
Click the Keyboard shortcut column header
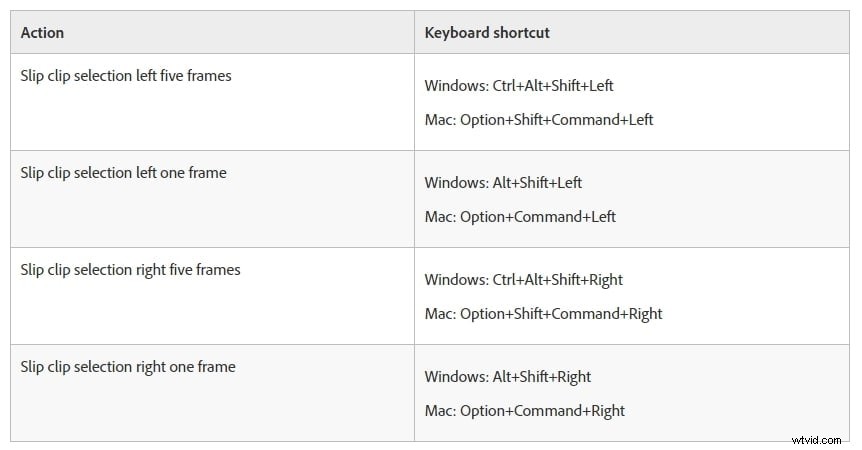[x=487, y=33]
